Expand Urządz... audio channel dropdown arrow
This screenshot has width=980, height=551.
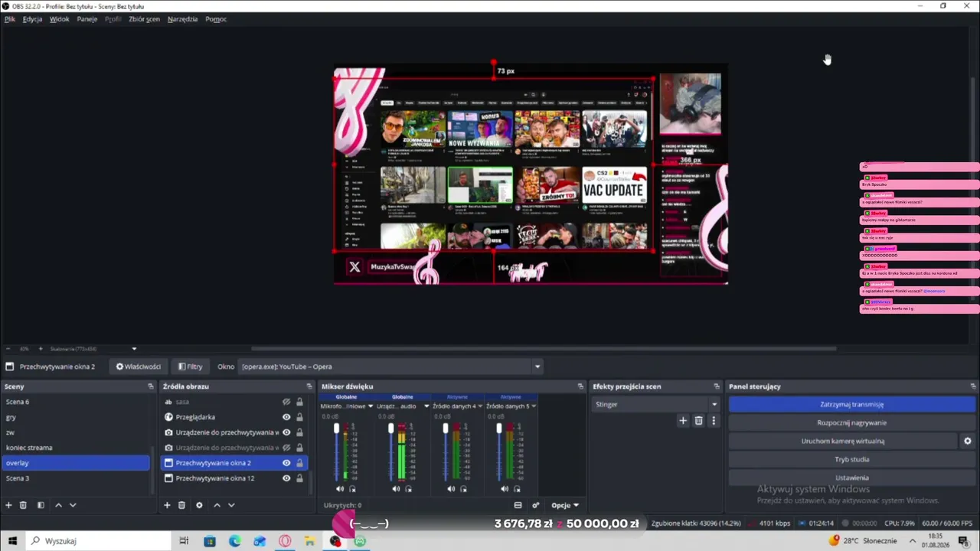click(x=426, y=406)
